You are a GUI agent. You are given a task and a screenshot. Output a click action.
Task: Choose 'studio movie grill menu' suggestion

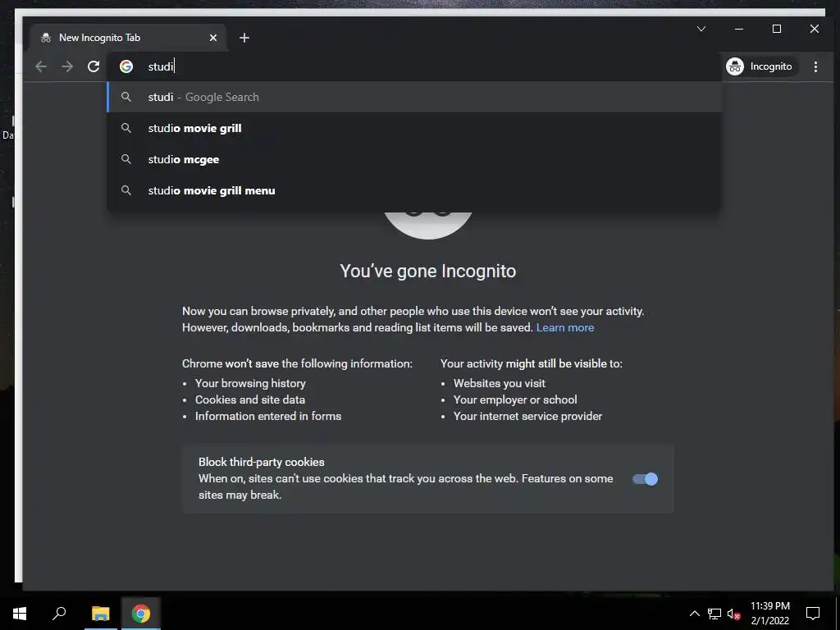point(414,190)
